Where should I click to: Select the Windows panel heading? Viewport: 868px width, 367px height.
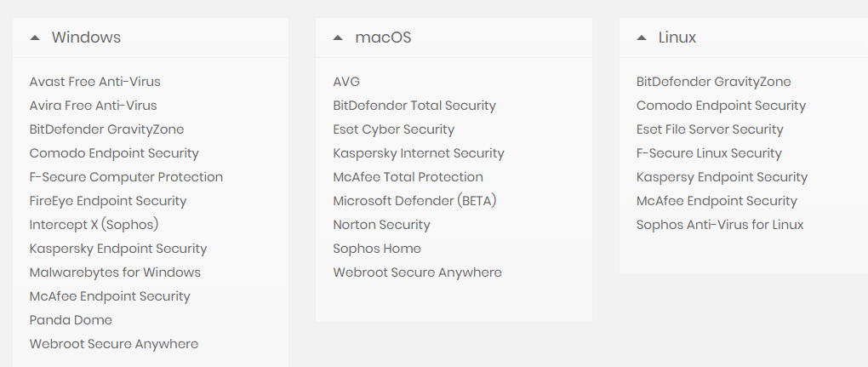coord(86,37)
